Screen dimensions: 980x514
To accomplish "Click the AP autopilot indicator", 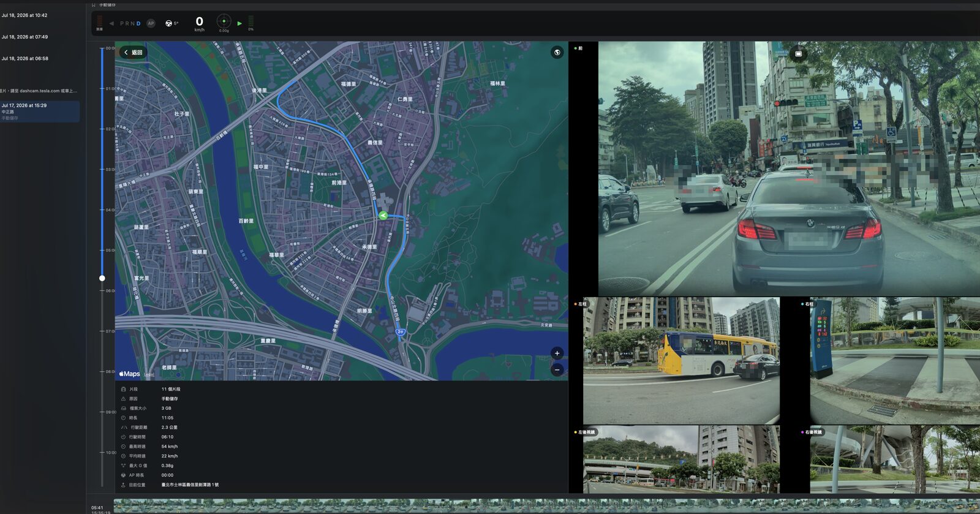I will 151,23.
